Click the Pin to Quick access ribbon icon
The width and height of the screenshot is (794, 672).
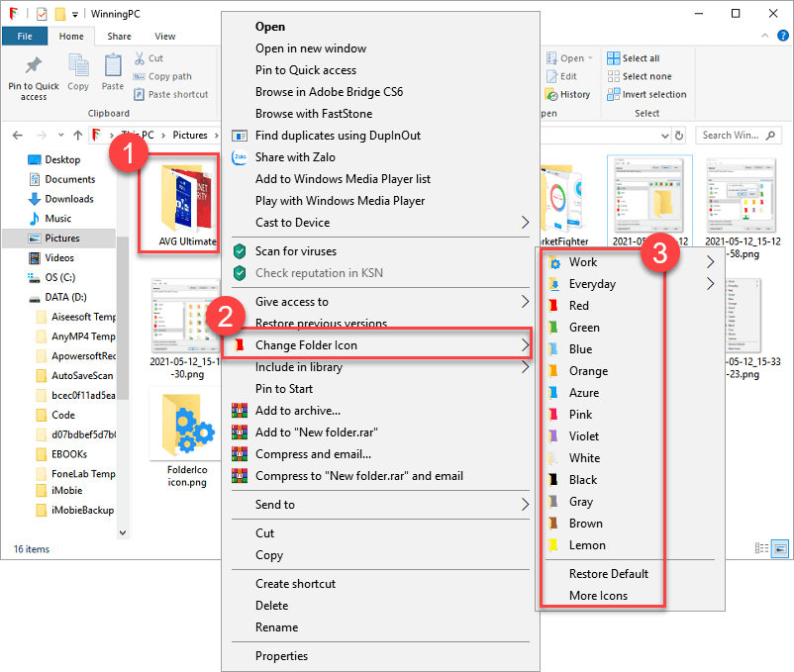click(34, 67)
